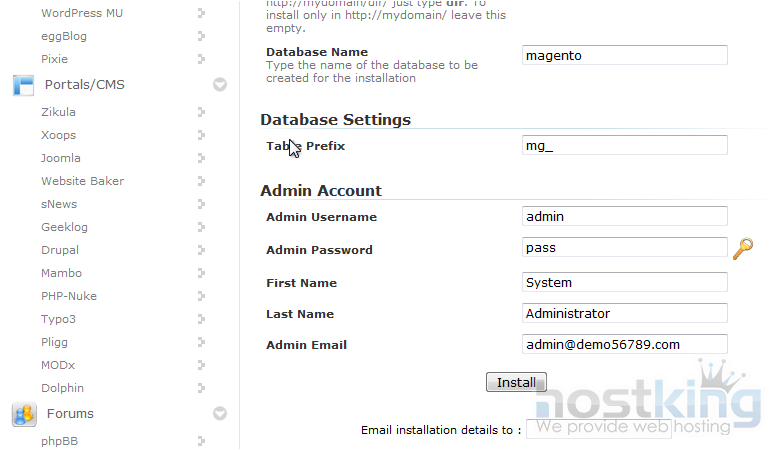Click the arrow icon next to Joomla
Screen dimensions: 776x450
pyautogui.click(x=201, y=158)
